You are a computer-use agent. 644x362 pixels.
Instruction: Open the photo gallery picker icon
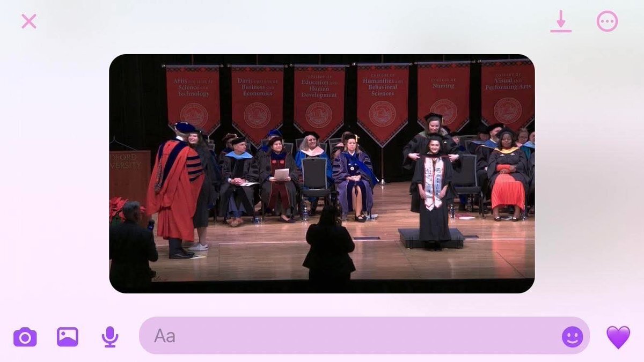click(68, 337)
